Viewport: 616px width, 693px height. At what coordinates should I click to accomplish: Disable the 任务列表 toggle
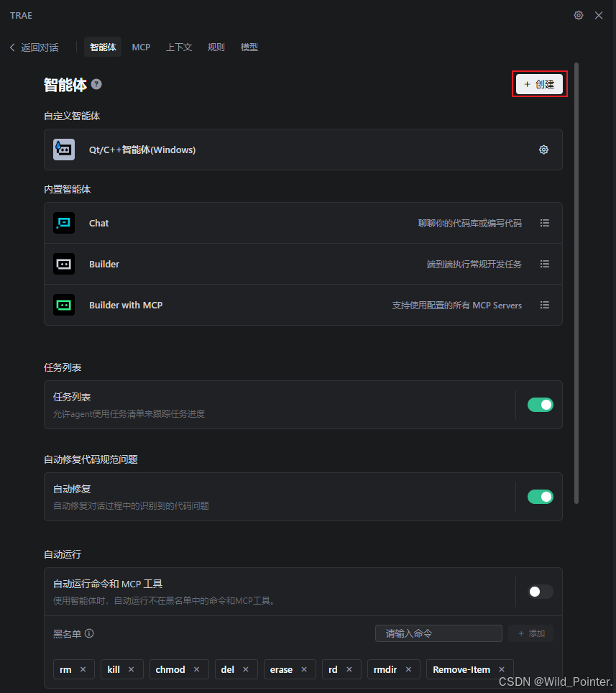pos(540,405)
